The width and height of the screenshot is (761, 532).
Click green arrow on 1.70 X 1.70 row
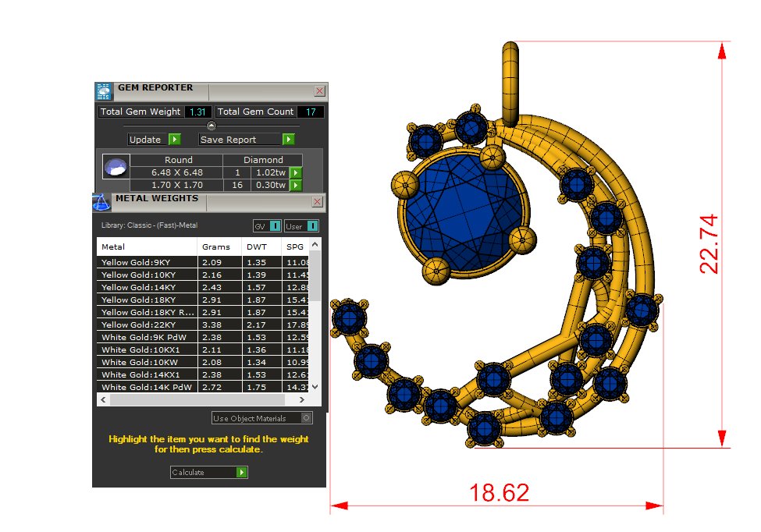point(296,185)
